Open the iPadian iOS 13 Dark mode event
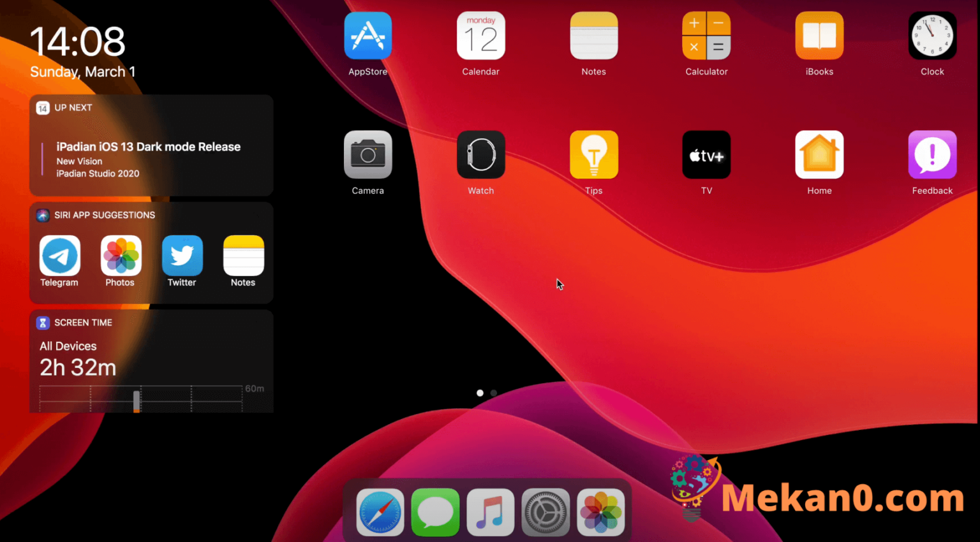980x542 pixels. (x=149, y=146)
